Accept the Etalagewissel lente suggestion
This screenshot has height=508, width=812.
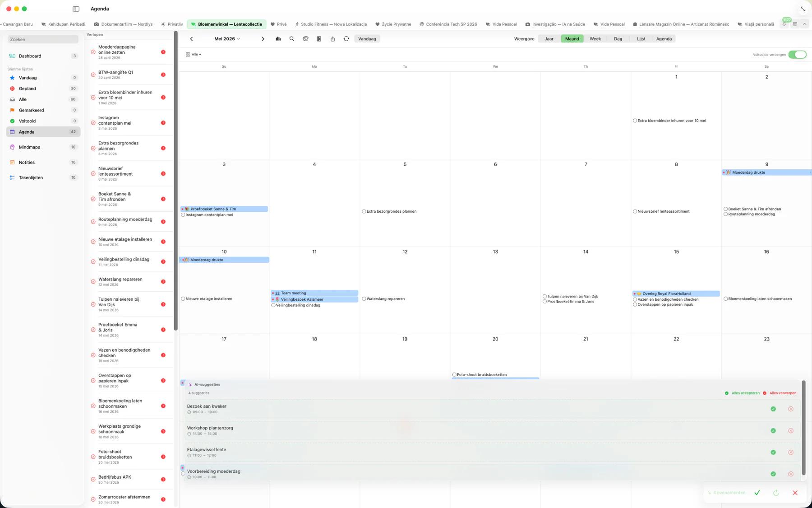tap(773, 452)
